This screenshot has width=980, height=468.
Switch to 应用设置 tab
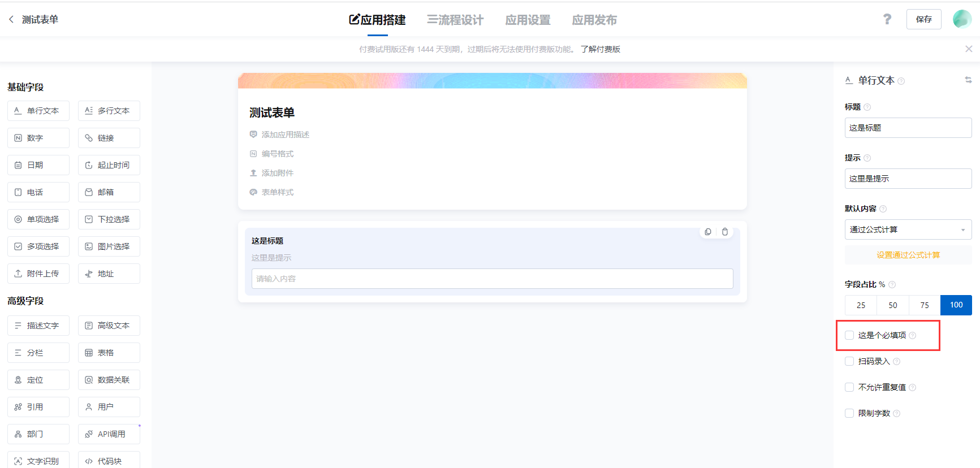click(528, 20)
